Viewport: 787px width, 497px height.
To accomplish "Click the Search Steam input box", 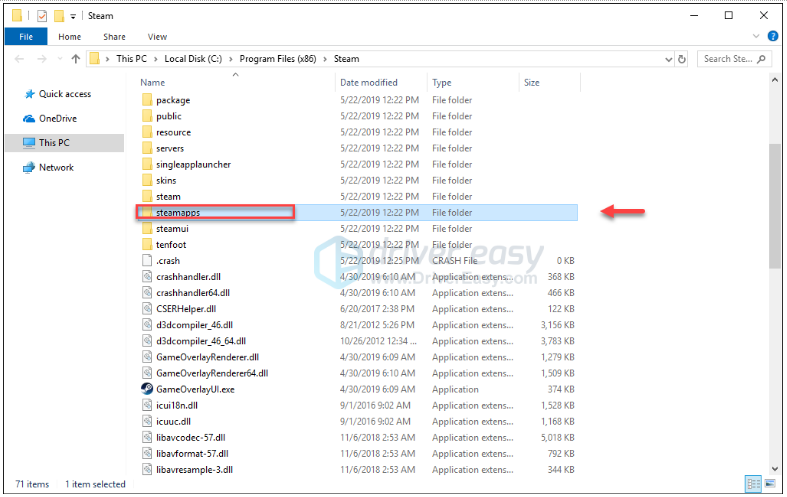I will click(733, 59).
